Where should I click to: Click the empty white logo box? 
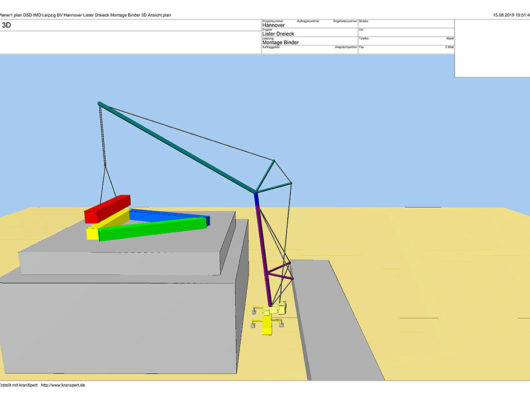[492, 48]
